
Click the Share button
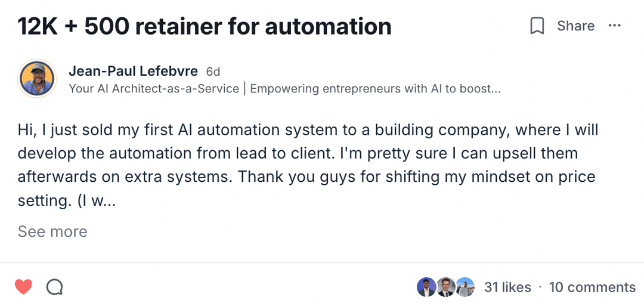click(x=575, y=26)
